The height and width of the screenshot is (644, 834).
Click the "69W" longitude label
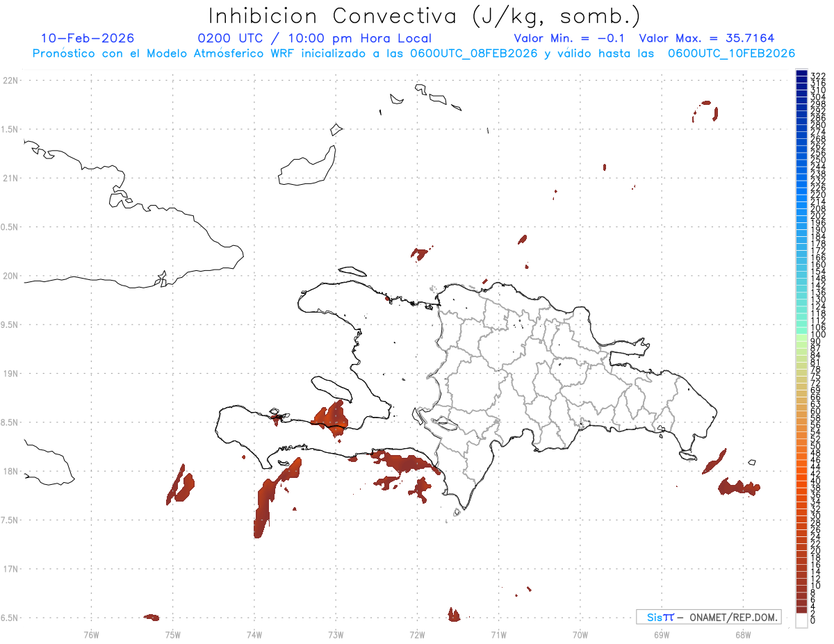[x=662, y=634]
